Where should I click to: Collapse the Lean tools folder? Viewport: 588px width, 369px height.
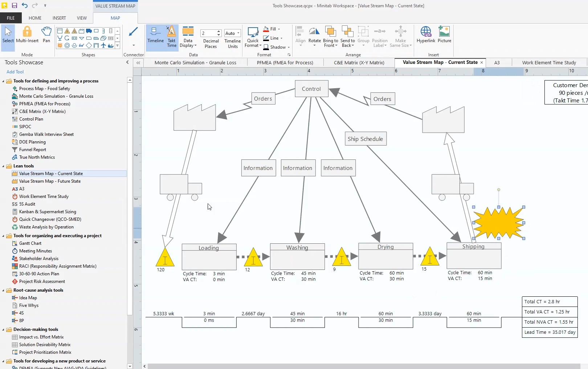tap(4, 166)
